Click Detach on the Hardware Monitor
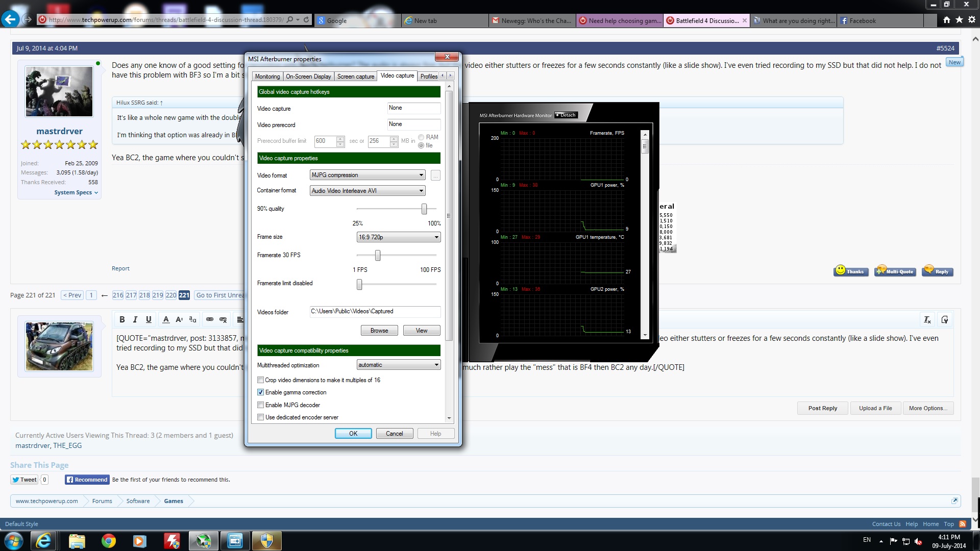Screen dimensions: 980x551 click(566, 115)
